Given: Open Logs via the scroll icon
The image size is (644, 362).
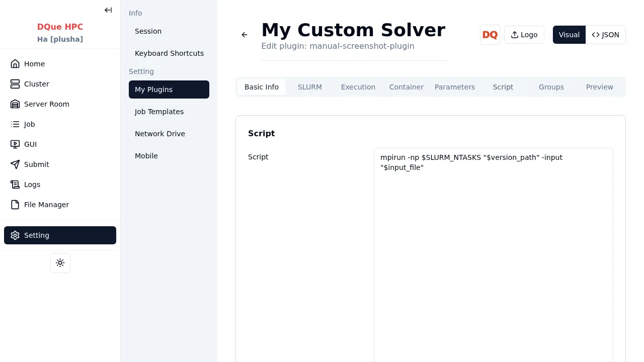Looking at the screenshot, I should 15,185.
